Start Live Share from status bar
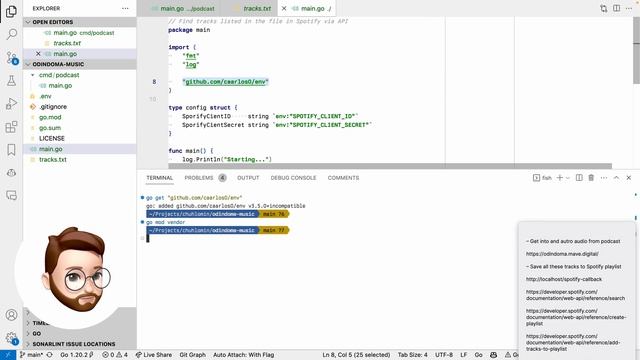The width and height of the screenshot is (640, 360). [x=153, y=355]
